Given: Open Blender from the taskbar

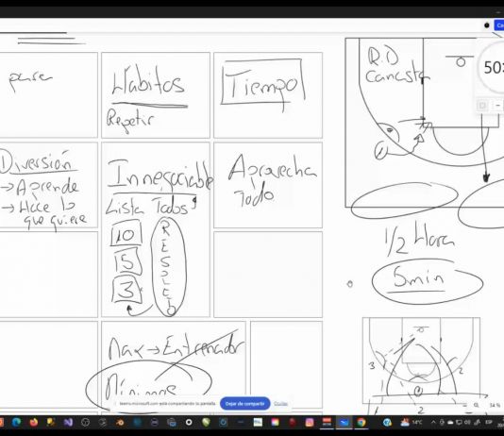Looking at the screenshot, I should pos(120,422).
